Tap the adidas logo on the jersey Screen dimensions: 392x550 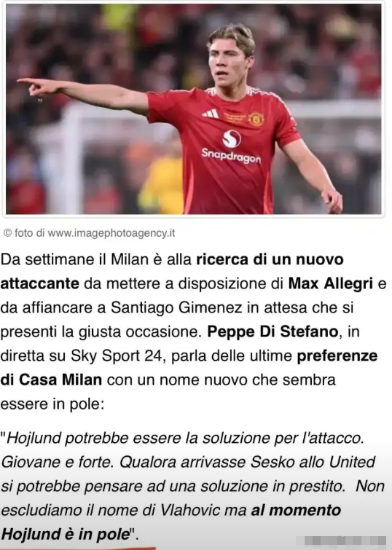211,114
